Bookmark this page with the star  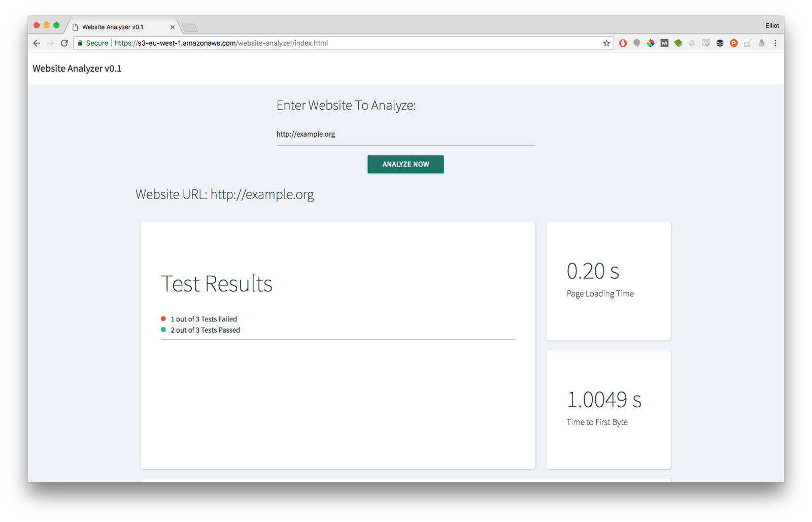click(x=606, y=43)
